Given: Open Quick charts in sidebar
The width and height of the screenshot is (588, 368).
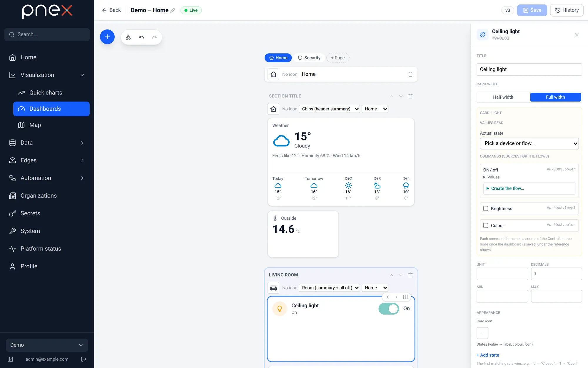Looking at the screenshot, I should click(x=51, y=93).
